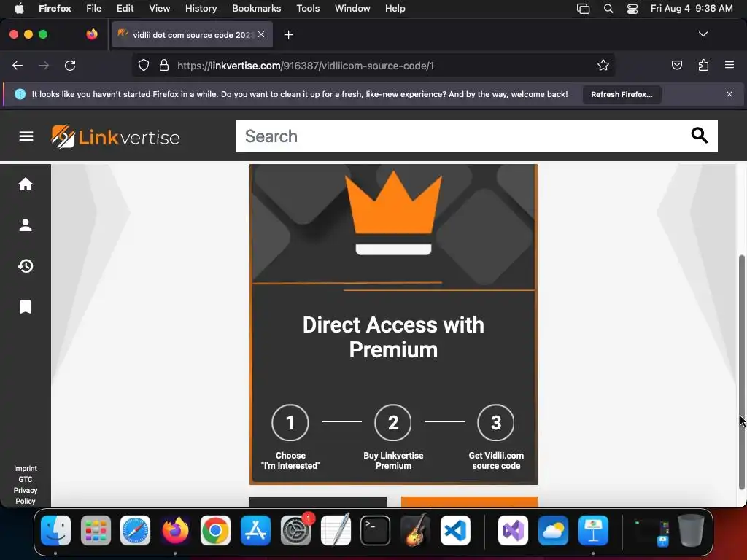This screenshot has width=747, height=560.
Task: Click the search magnifier icon
Action: point(699,136)
